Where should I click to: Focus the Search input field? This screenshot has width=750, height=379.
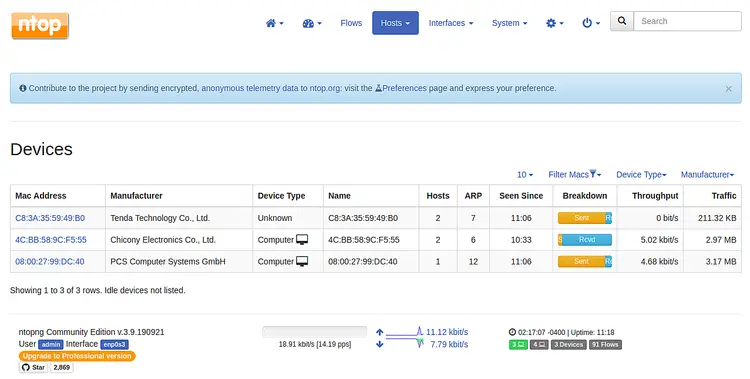pos(687,21)
